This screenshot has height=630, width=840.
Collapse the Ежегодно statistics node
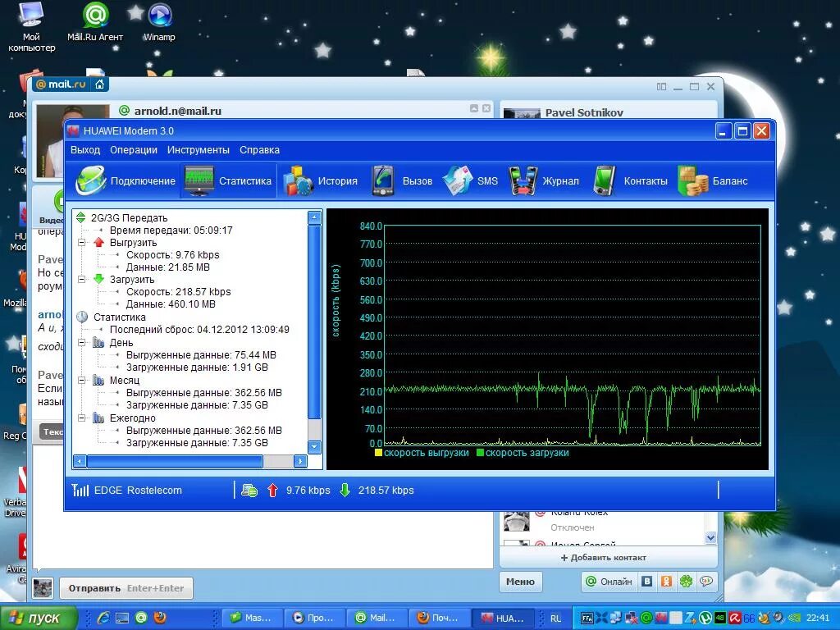[82, 418]
